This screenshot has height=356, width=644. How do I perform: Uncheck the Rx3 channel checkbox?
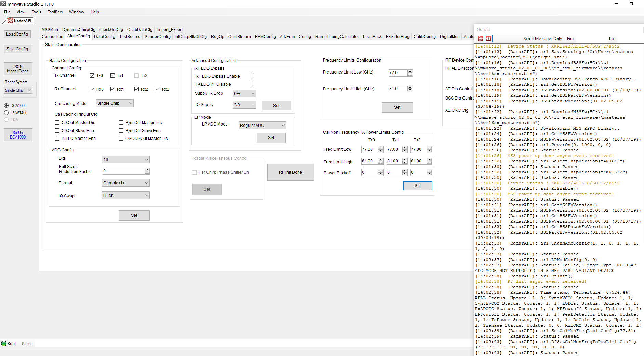[x=158, y=89]
